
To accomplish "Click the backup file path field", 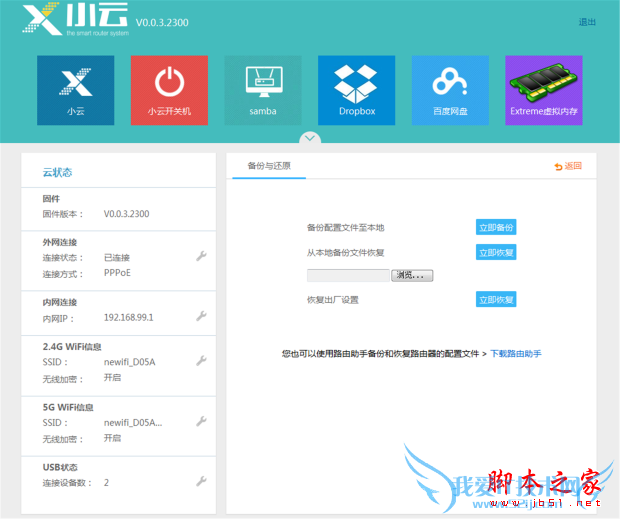I will (x=348, y=275).
